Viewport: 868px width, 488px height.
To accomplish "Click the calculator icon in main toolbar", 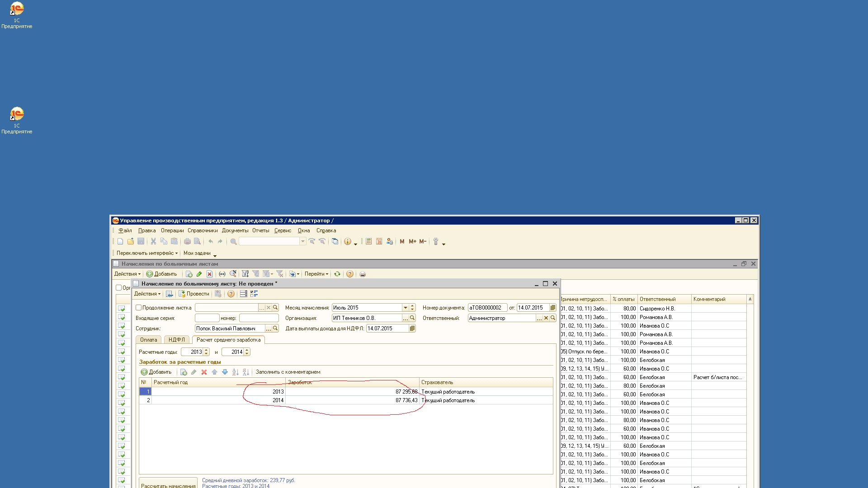I will tap(369, 242).
